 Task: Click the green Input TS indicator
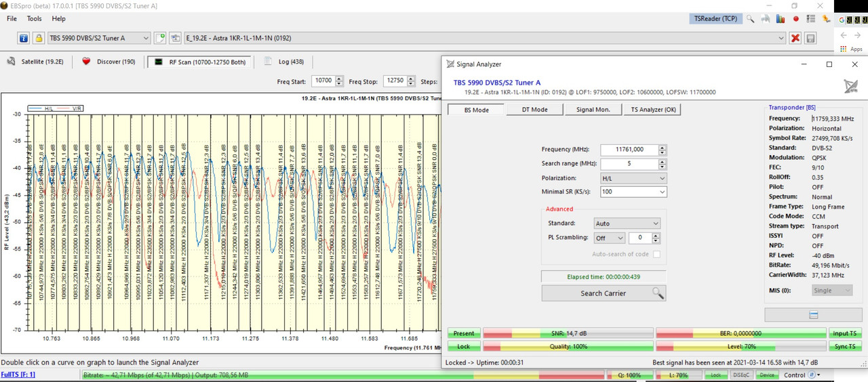[x=845, y=333]
